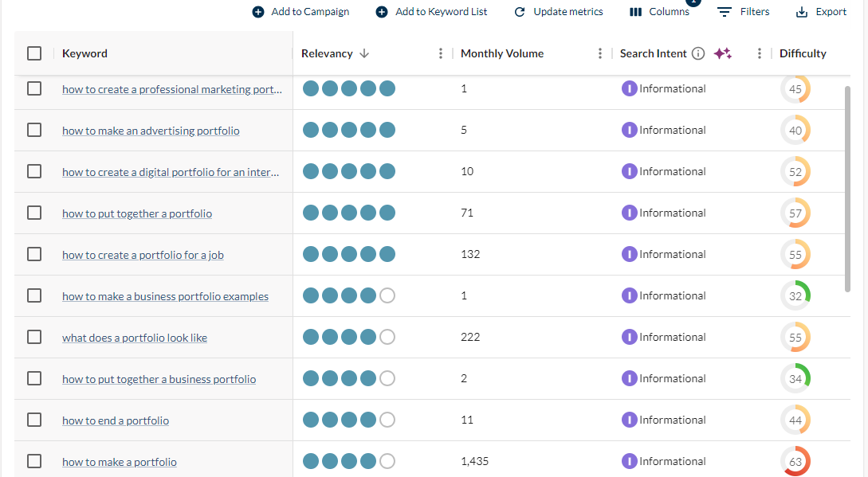Check 'how to end a portfolio' row checkbox
This screenshot has width=868, height=477.
click(34, 420)
